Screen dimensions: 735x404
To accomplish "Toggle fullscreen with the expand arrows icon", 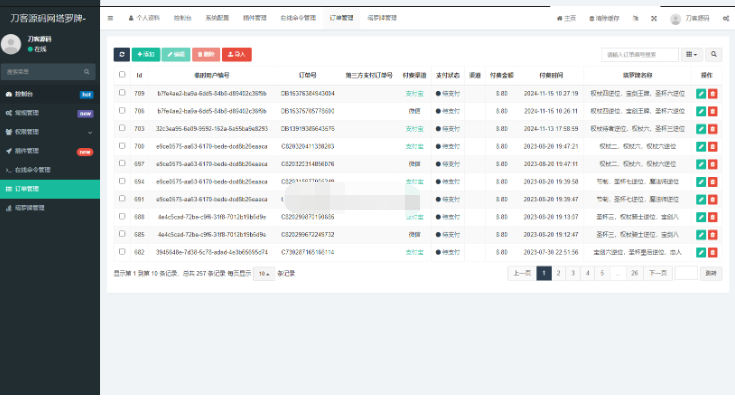I will (x=654, y=18).
